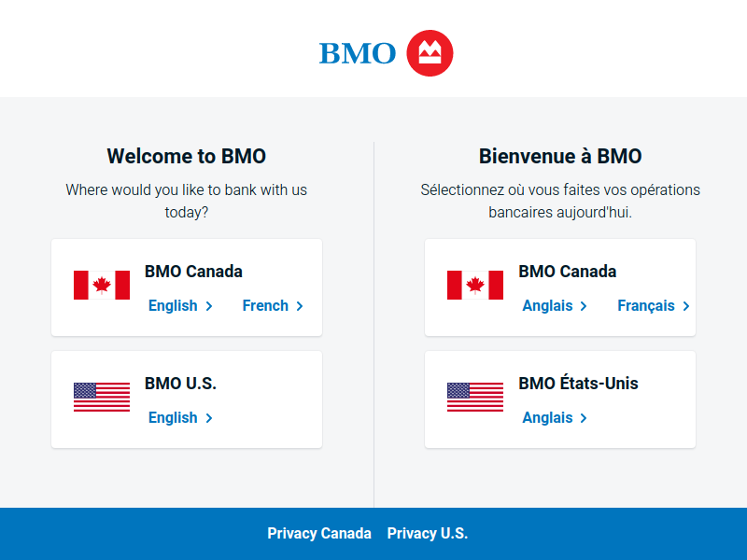The width and height of the screenshot is (747, 560).
Task: Select Anglais under BMO Canada
Action: (x=555, y=306)
